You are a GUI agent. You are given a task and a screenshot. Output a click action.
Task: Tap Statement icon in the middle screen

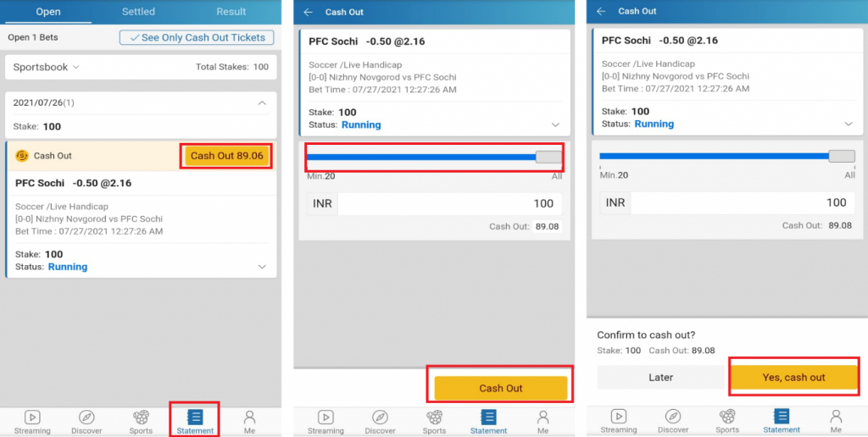click(x=488, y=417)
